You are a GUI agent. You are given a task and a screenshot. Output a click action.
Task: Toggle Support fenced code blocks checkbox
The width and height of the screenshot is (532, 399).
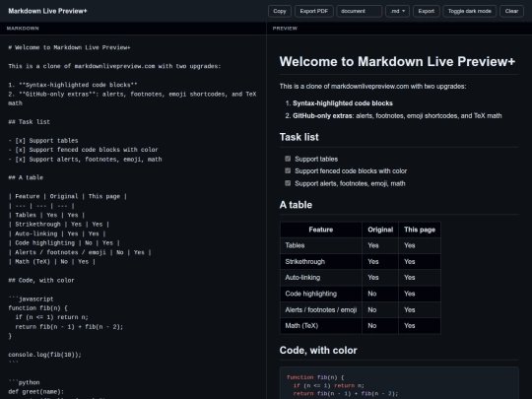click(x=288, y=170)
